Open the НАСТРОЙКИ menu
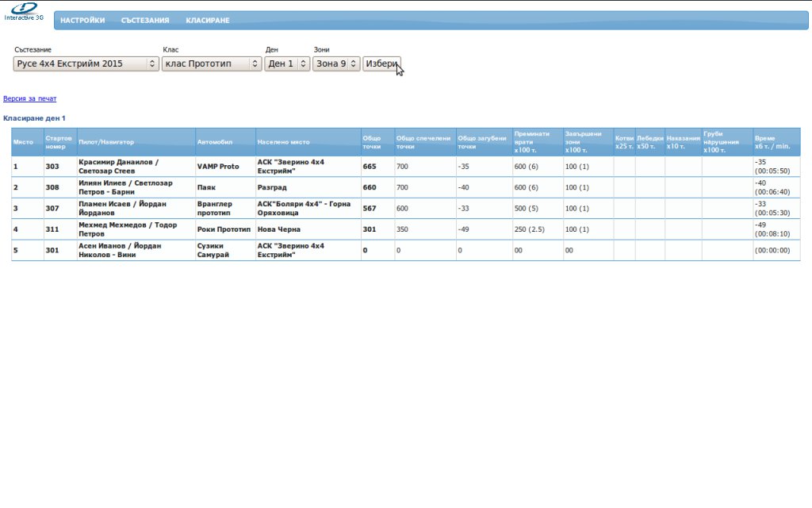 click(82, 20)
